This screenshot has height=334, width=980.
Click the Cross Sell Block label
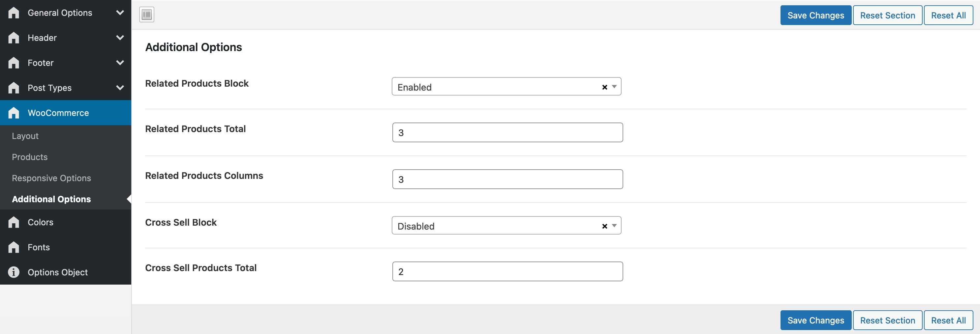pyautogui.click(x=181, y=222)
